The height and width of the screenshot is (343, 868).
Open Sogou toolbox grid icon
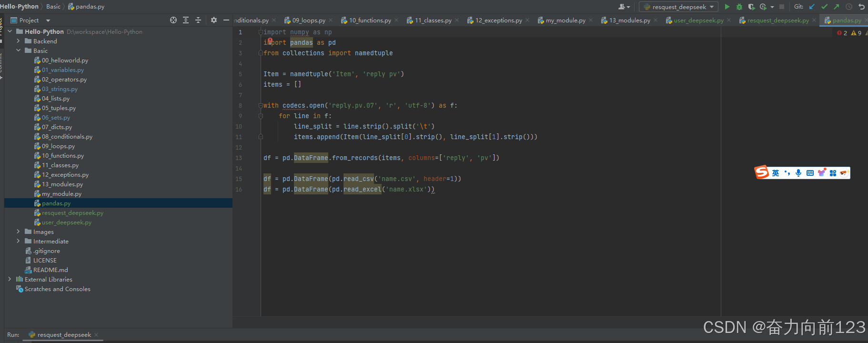833,173
